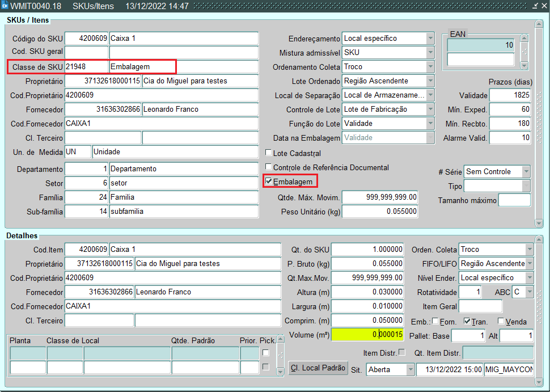Screen dimensions: 550x392
Task: Expand the Mistura admissível dropdown
Action: (430, 53)
